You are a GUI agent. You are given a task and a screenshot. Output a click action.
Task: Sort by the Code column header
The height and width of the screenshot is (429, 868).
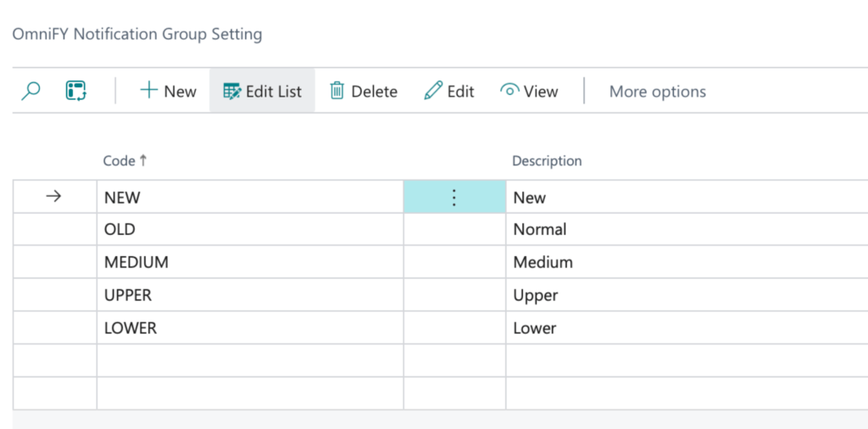125,161
